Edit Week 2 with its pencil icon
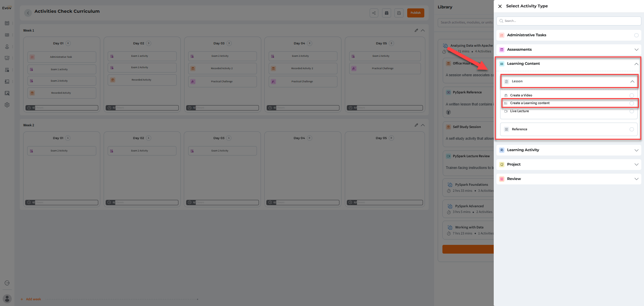Viewport: 644px width, 306px height. [416, 125]
